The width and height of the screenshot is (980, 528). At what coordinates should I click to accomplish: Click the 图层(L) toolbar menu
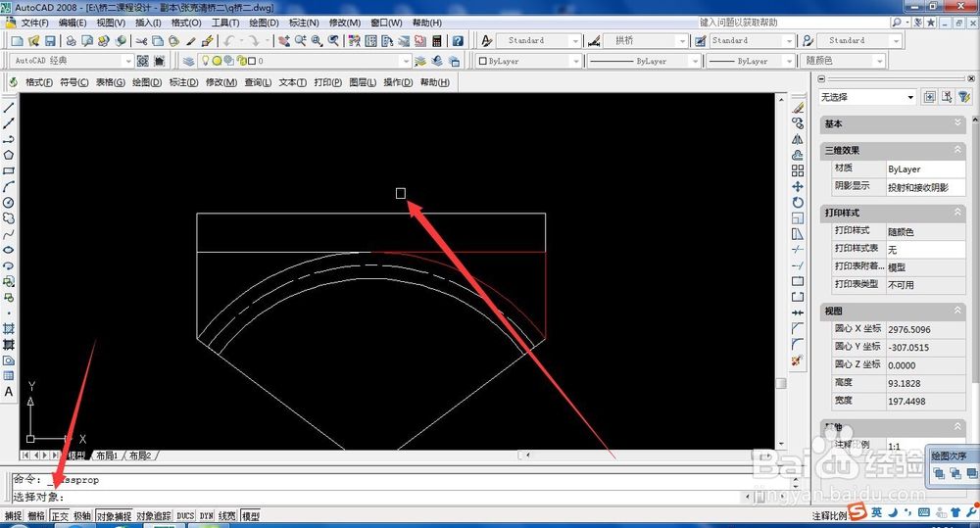coord(363,82)
